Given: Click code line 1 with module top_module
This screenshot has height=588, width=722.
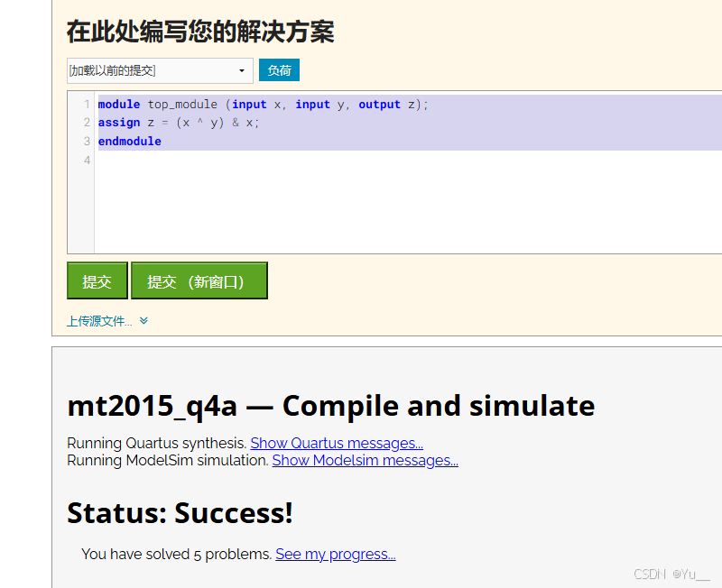Looking at the screenshot, I should [263, 105].
